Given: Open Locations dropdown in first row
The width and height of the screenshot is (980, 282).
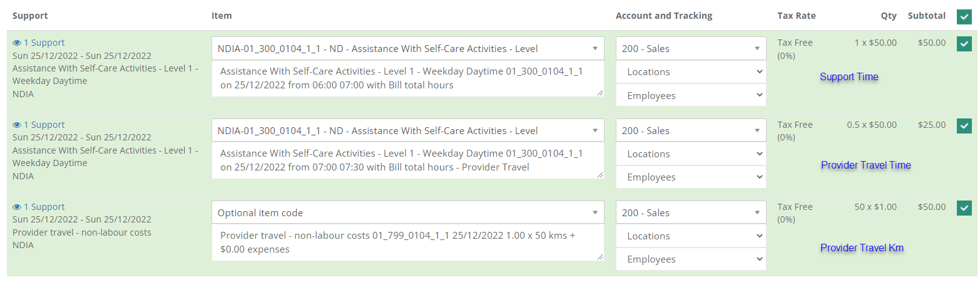Looking at the screenshot, I should click(x=691, y=72).
